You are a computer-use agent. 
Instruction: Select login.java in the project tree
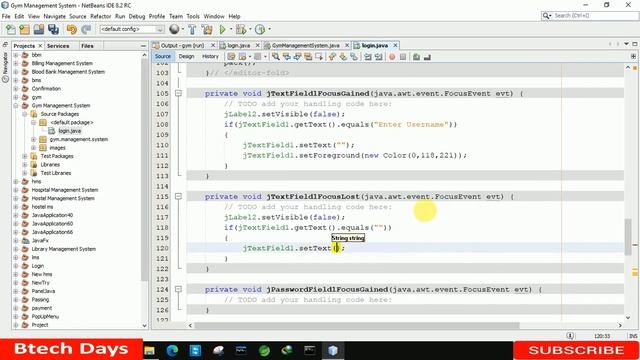(69, 131)
